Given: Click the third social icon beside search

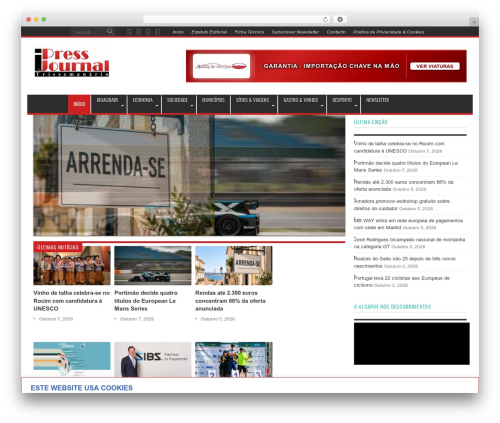Looking at the screenshot, I should 148,32.
